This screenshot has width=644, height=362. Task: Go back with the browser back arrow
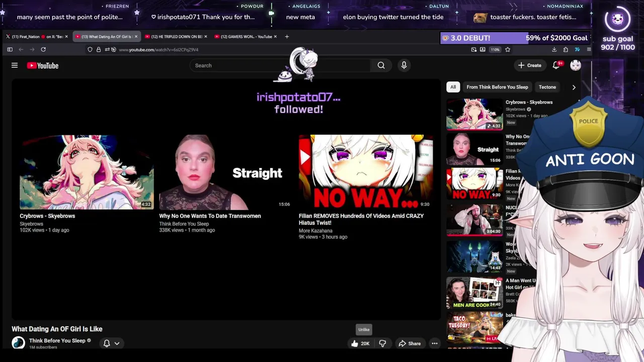[x=21, y=49]
